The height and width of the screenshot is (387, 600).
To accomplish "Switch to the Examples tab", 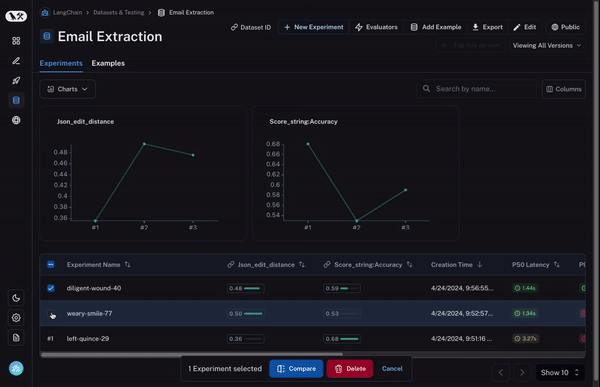I will coord(108,63).
